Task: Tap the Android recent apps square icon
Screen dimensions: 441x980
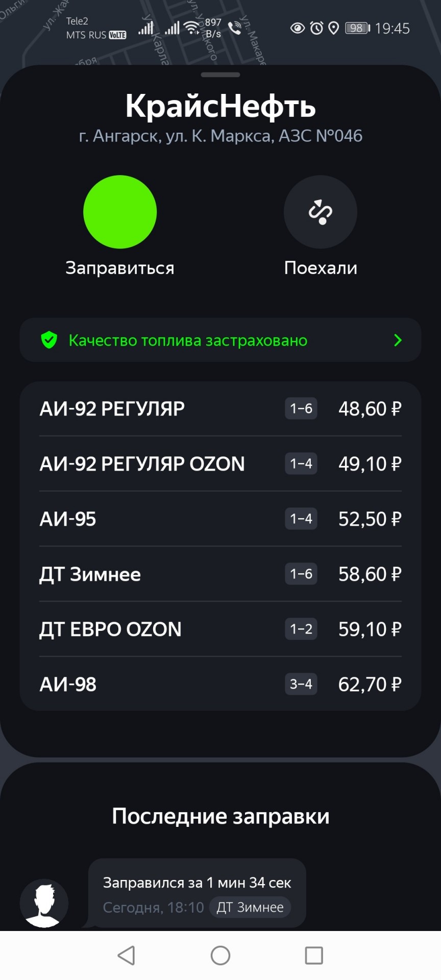Action: click(314, 955)
